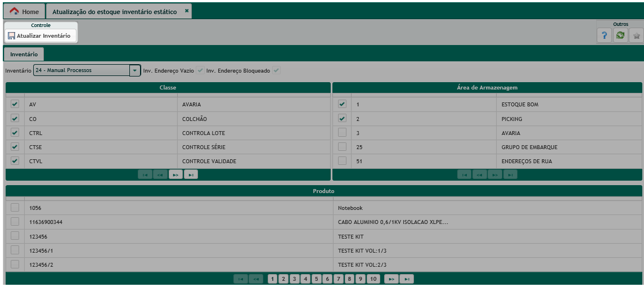Click the CONTROLA LOTE cell
644x287 pixels.
tap(254, 133)
